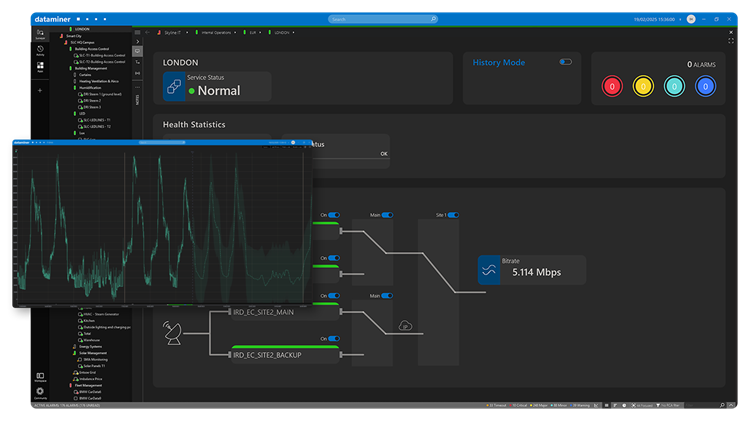Click the Bitrate waveform icon
The image size is (750, 421).
point(489,269)
